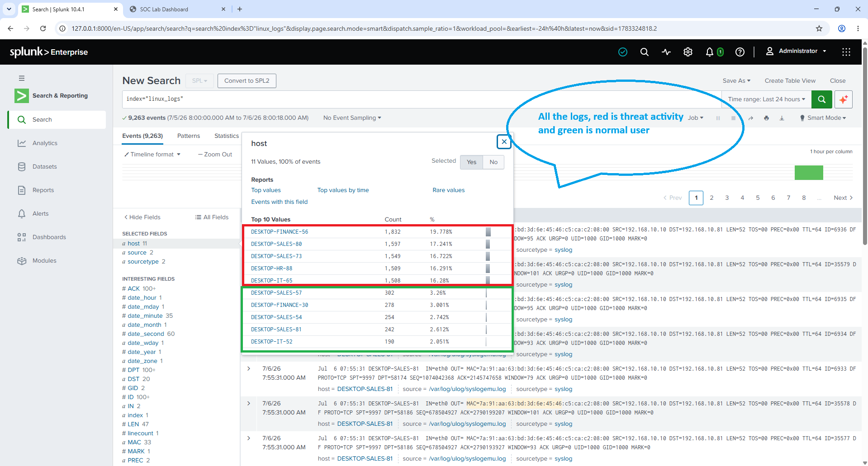
Task: Select Search in the left navigation
Action: (x=57, y=120)
